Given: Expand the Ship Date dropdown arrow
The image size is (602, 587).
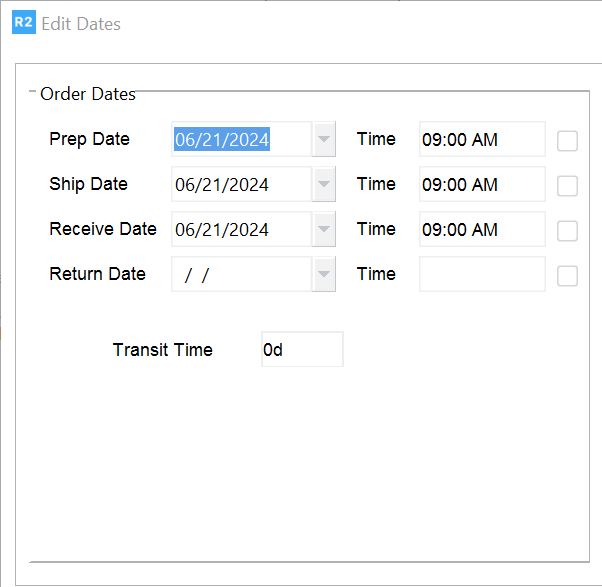Looking at the screenshot, I should coord(324,185).
